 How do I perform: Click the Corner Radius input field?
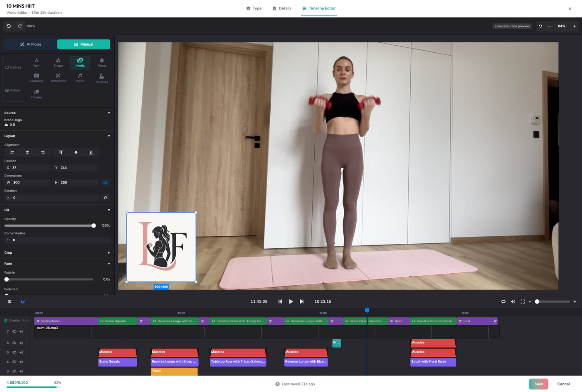coord(57,240)
